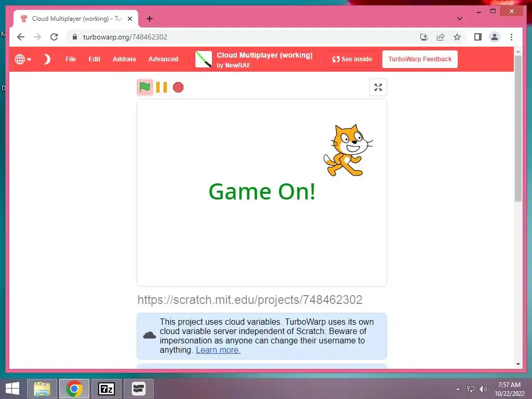This screenshot has width=532, height=399.
Task: Open the File menu
Action: click(71, 59)
